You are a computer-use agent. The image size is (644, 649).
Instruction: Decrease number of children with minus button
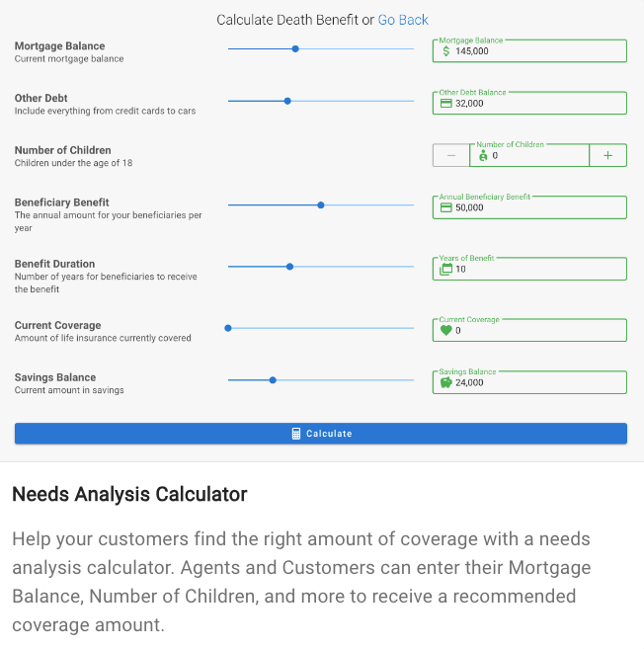[x=451, y=155]
